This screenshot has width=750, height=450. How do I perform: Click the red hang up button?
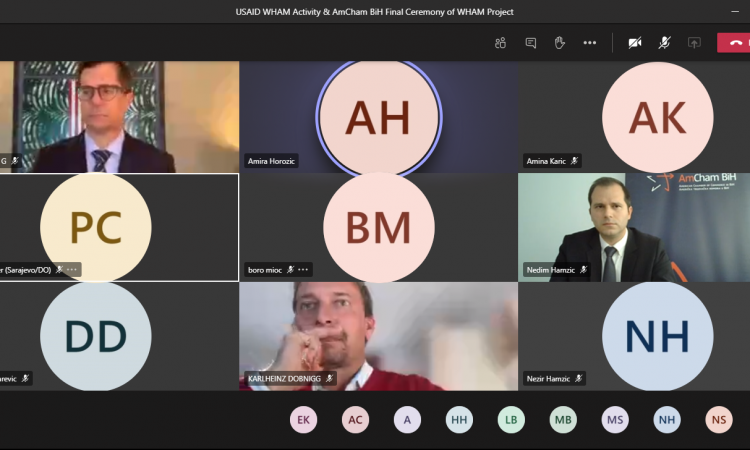pyautogui.click(x=737, y=43)
